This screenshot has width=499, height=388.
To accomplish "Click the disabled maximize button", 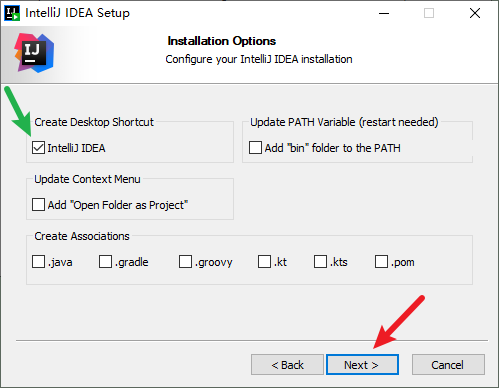I will [429, 13].
